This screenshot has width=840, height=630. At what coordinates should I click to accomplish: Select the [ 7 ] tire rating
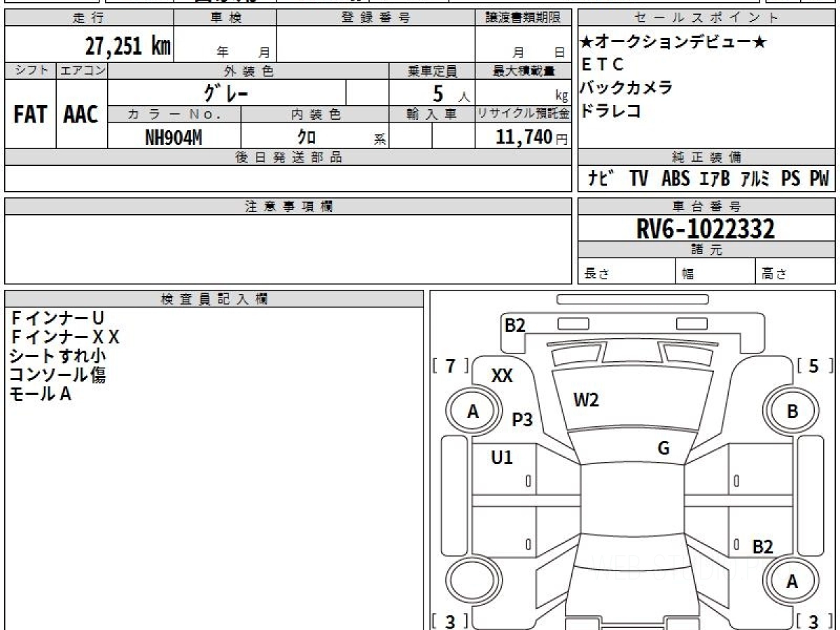(451, 365)
